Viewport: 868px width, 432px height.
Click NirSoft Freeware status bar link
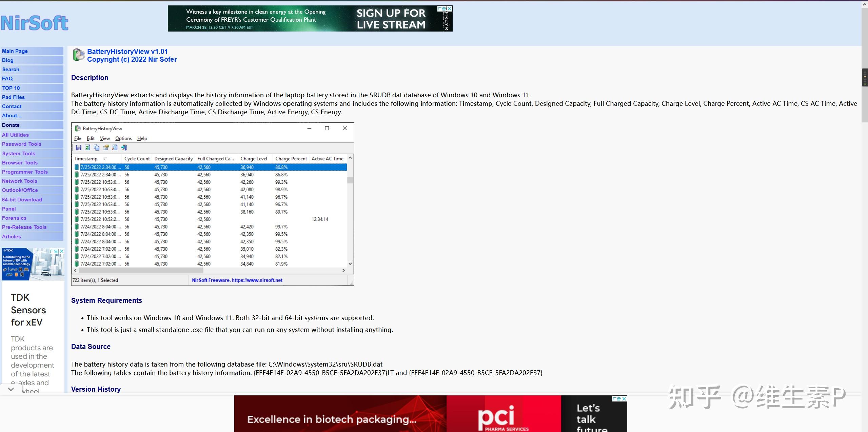point(237,280)
